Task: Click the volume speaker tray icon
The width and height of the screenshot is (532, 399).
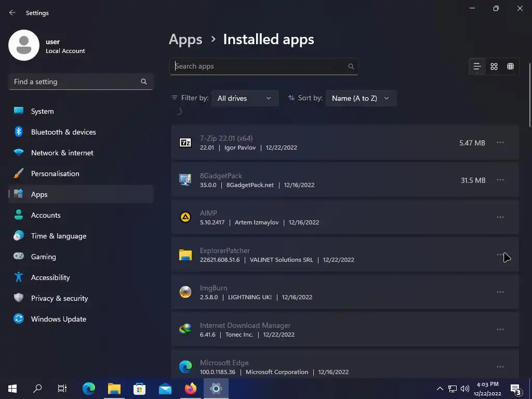Action: [465, 389]
